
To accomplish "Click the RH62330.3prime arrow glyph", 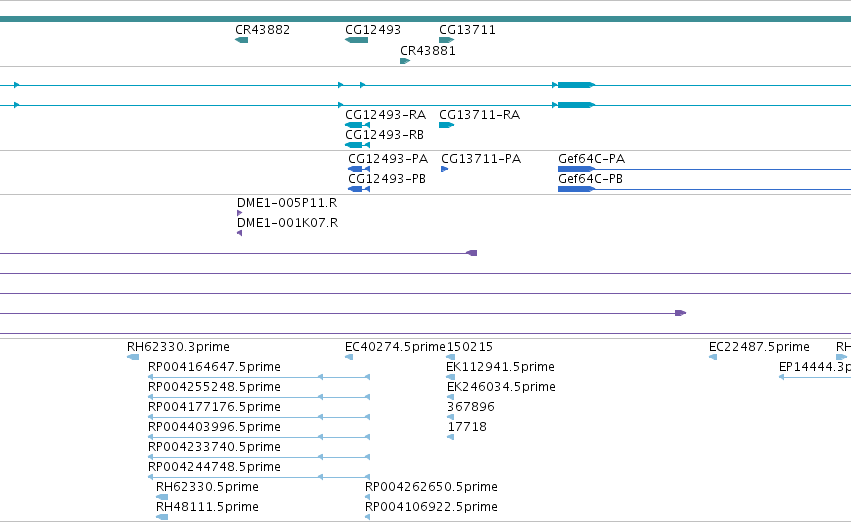I will (x=133, y=357).
